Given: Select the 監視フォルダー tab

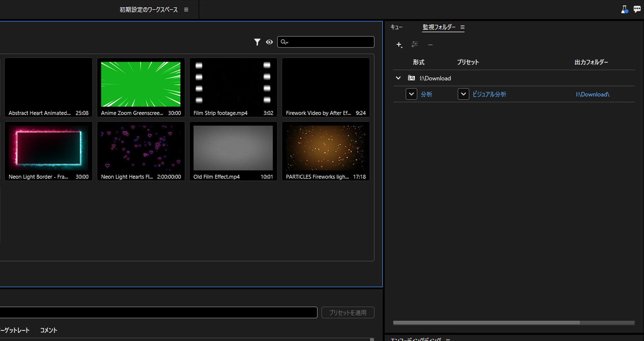Looking at the screenshot, I should click(439, 27).
